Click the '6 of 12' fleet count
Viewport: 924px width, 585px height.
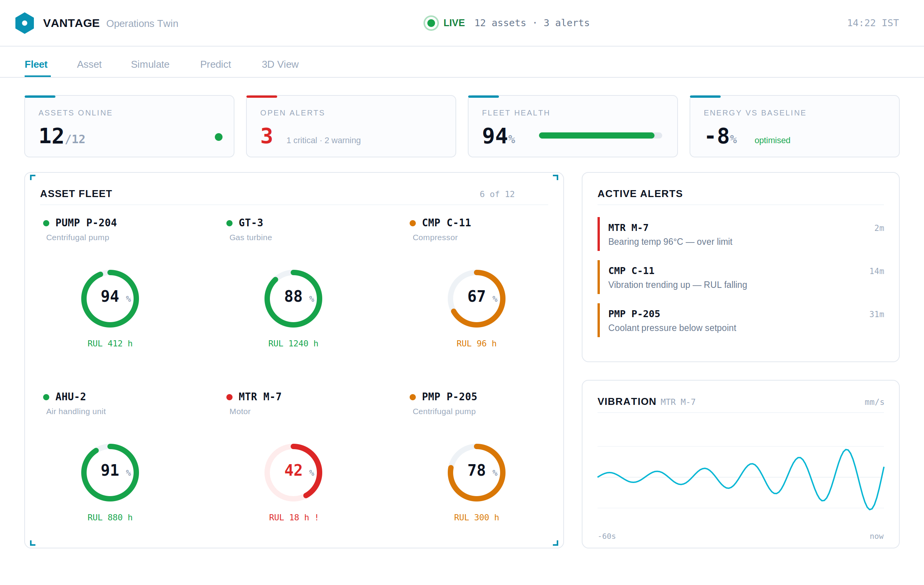click(497, 194)
